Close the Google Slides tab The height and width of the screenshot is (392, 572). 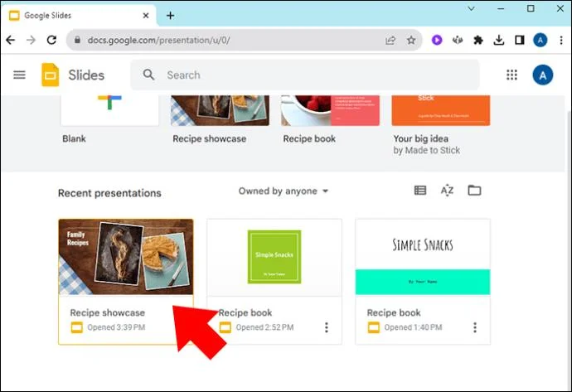point(146,16)
